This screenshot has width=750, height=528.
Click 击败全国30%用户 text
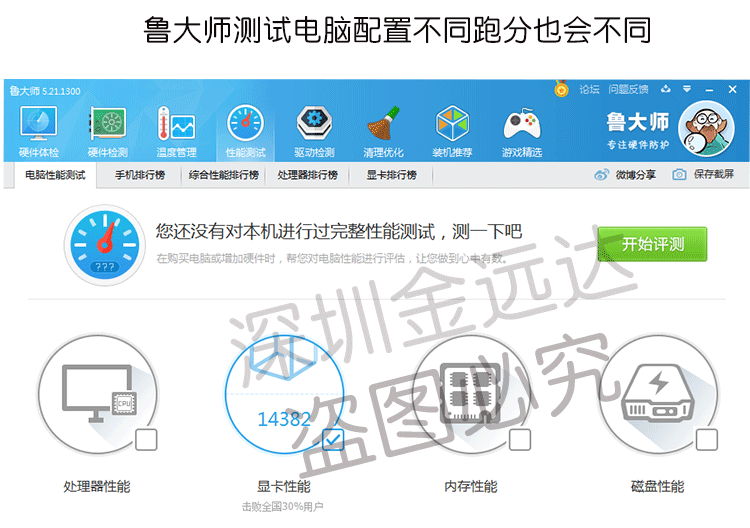pos(283,506)
